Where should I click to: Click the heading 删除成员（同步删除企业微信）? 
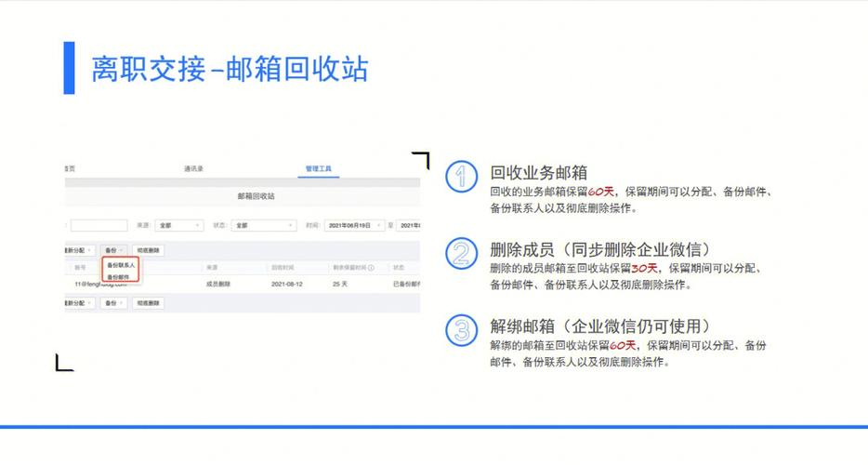point(600,249)
